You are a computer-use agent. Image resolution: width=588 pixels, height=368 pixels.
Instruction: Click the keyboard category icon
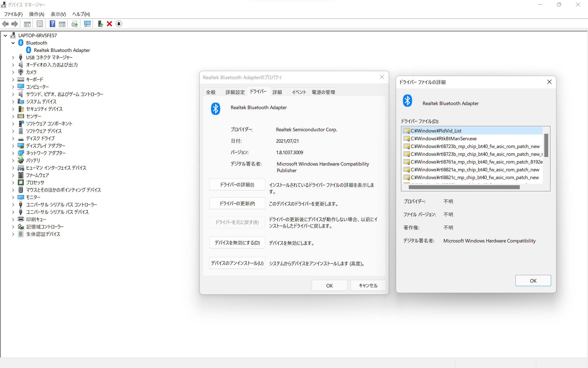point(21,79)
